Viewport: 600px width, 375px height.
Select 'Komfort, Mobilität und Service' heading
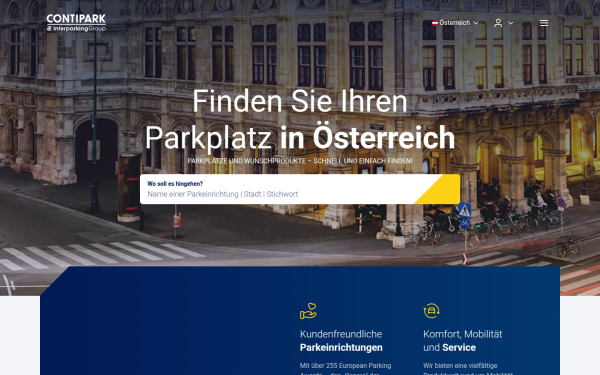pyautogui.click(x=462, y=341)
